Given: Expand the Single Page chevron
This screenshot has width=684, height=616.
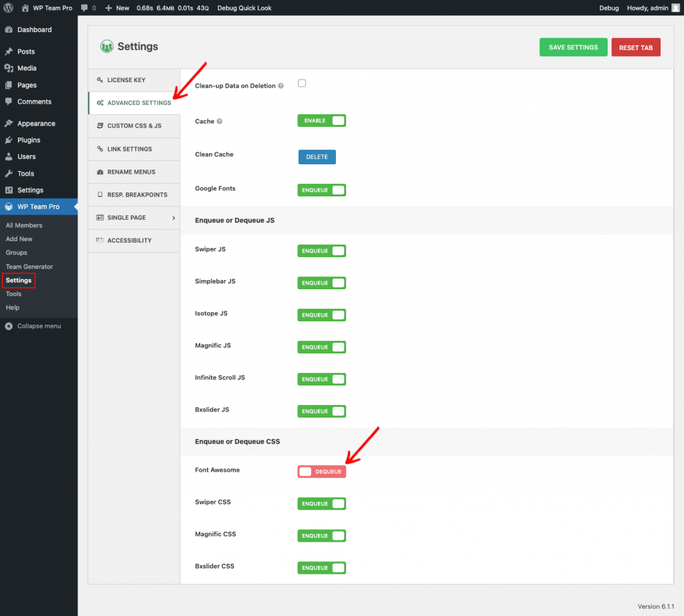Looking at the screenshot, I should 174,218.
